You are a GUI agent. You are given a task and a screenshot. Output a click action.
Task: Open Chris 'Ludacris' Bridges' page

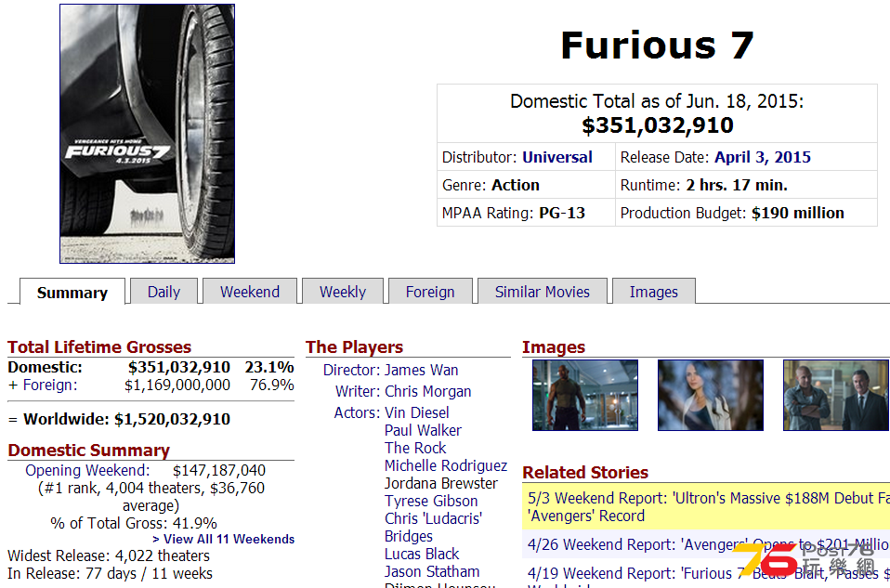[433, 528]
